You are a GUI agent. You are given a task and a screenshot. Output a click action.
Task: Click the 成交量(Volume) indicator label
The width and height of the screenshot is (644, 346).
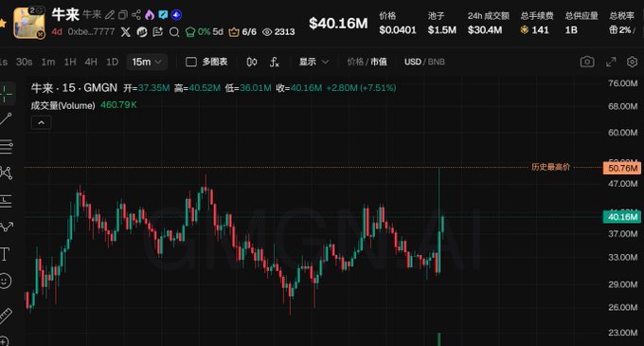point(63,105)
